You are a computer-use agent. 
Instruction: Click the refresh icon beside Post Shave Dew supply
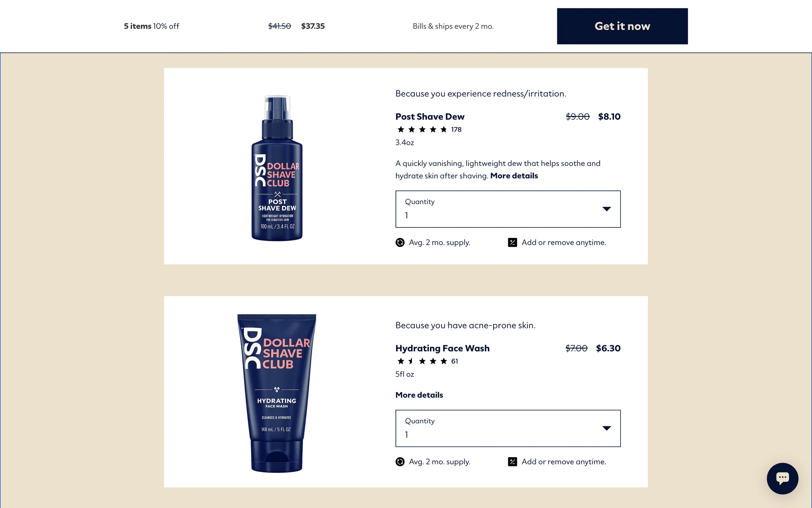coord(400,243)
